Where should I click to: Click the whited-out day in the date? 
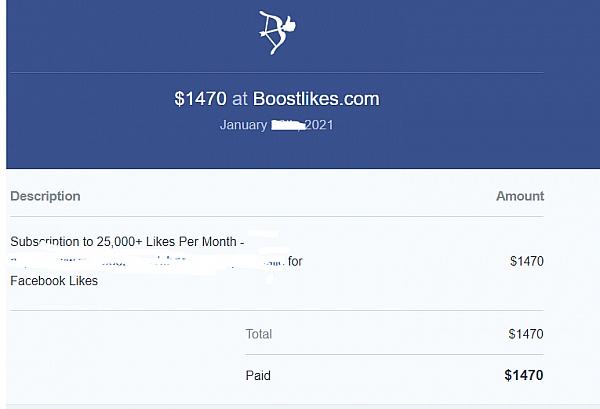point(287,125)
